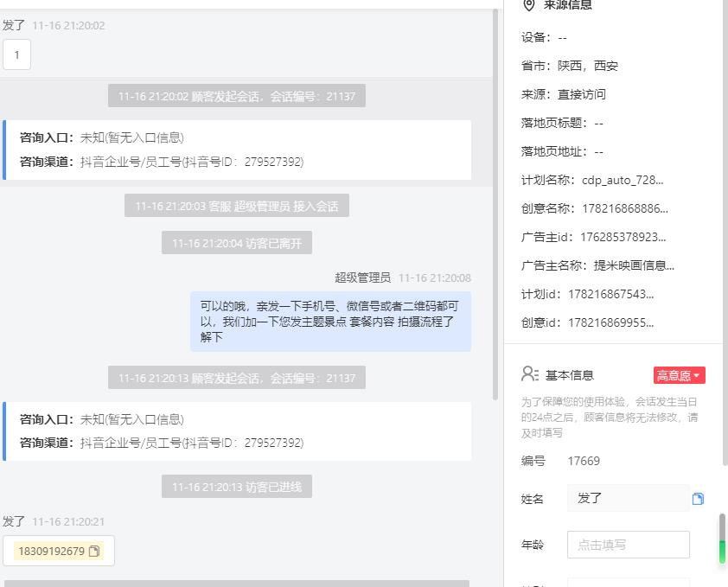728x587 pixels.
Task: Copy the phone number 18309192679
Action: (94, 552)
